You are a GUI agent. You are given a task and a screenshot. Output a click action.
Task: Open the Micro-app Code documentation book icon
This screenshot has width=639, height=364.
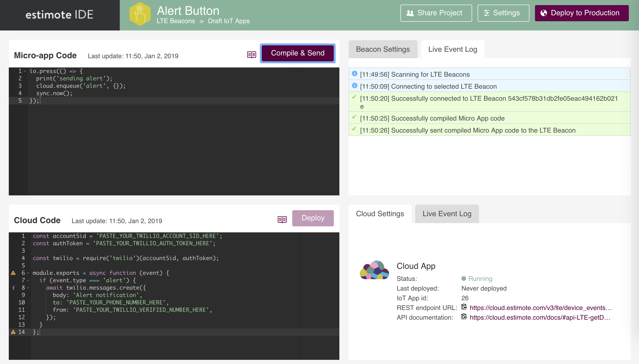[252, 55]
